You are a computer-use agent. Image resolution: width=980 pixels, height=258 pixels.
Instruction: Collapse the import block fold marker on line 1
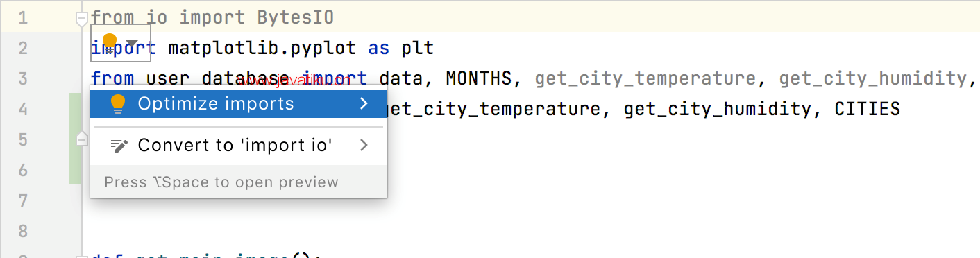point(82,19)
